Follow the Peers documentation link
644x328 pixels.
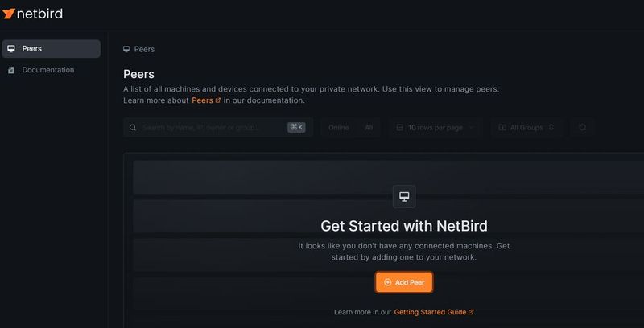(x=202, y=100)
